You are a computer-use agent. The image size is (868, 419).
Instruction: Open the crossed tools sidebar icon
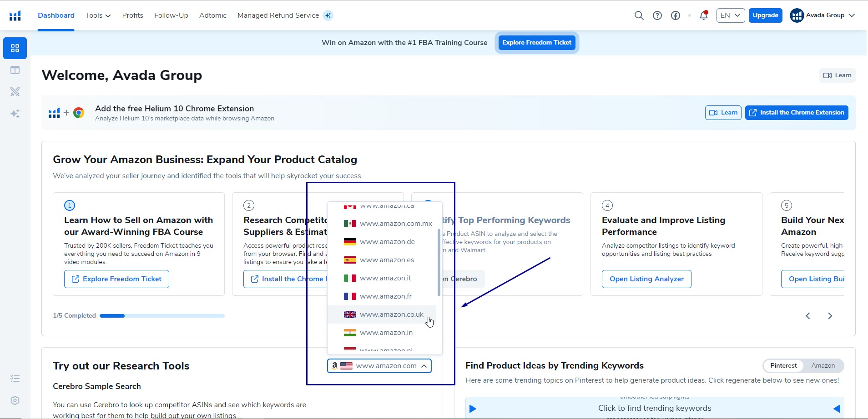click(15, 92)
